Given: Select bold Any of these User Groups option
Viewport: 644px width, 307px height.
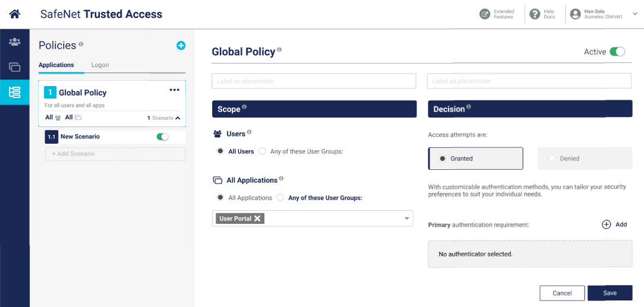Looking at the screenshot, I should [x=280, y=197].
